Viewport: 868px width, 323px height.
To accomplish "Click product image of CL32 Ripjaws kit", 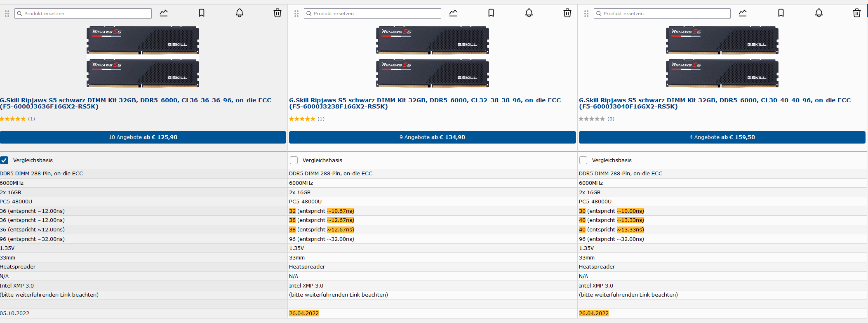I will point(433,57).
